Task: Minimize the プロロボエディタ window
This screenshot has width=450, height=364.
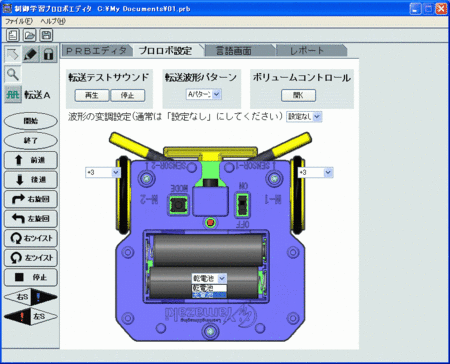Action: tap(415, 8)
